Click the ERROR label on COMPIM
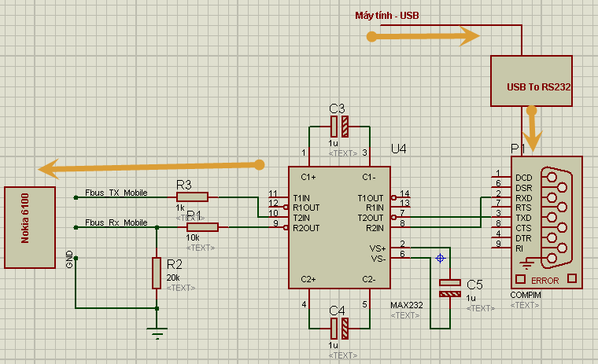This screenshot has height=364, width=598. tap(545, 281)
